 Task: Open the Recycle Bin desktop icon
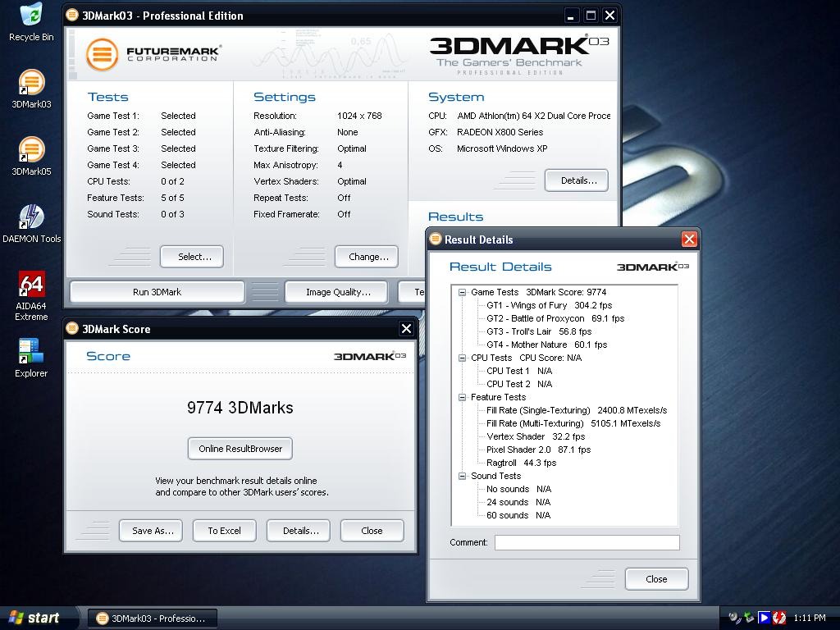click(31, 22)
